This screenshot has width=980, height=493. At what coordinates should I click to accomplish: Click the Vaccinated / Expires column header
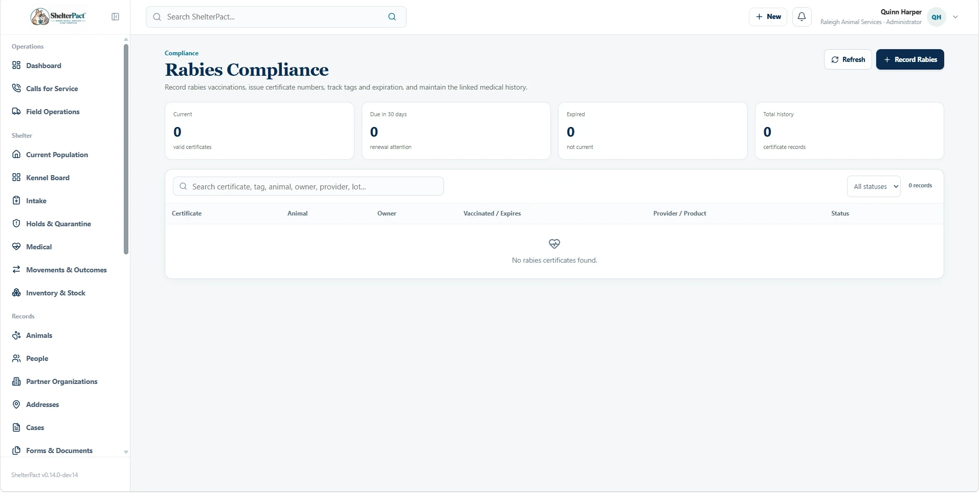[492, 213]
